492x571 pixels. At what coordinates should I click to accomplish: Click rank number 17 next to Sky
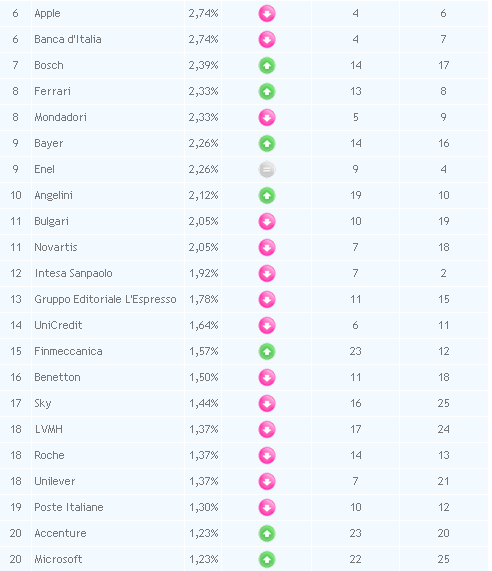point(16,403)
